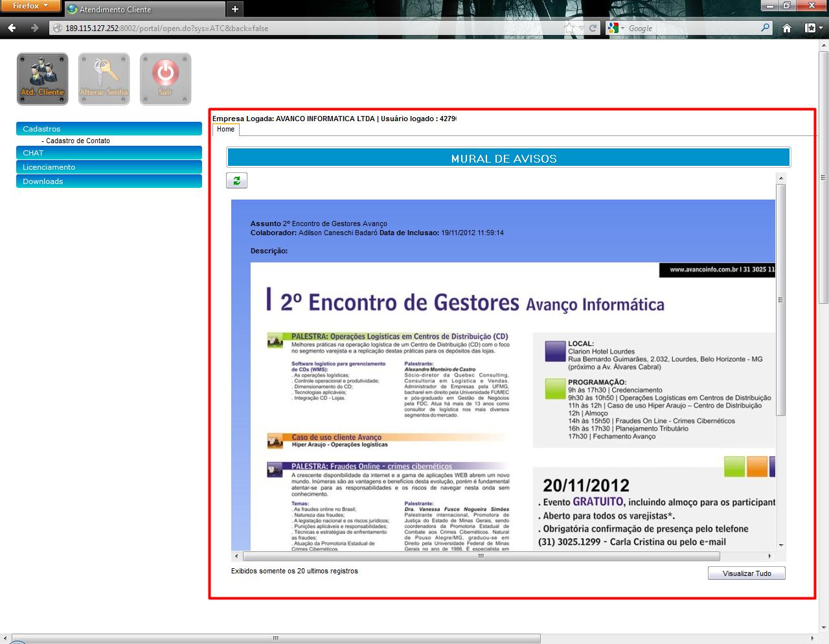The height and width of the screenshot is (644, 829).
Task: Click the Alterar Senha key icon
Action: tap(104, 78)
